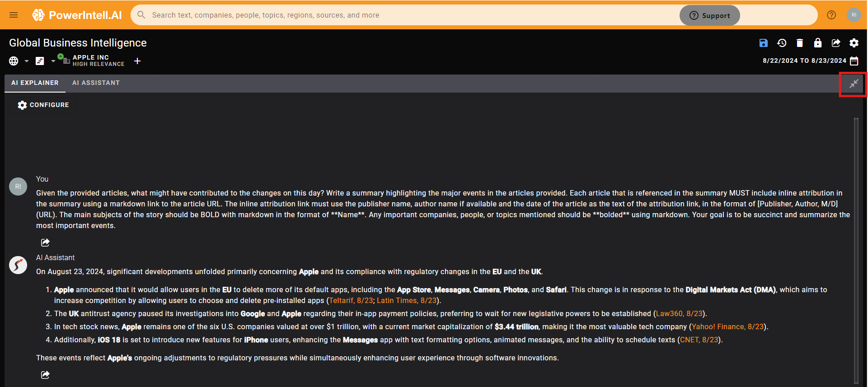
Task: Open the hamburger navigation menu
Action: [x=14, y=15]
